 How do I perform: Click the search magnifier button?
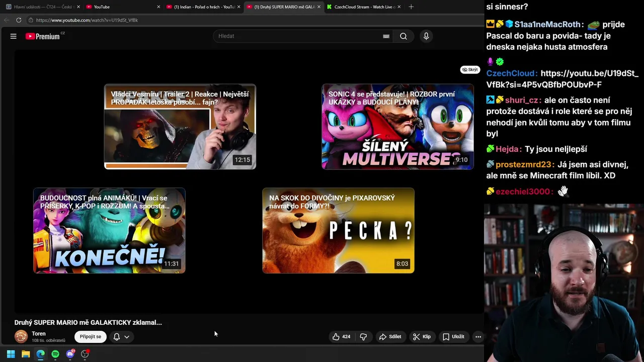point(404,36)
